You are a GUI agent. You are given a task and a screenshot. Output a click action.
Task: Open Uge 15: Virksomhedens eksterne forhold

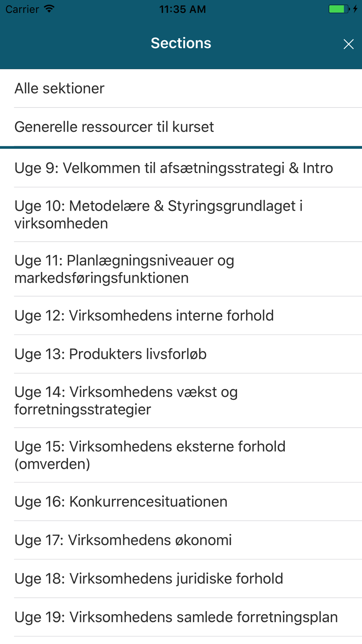click(x=181, y=455)
